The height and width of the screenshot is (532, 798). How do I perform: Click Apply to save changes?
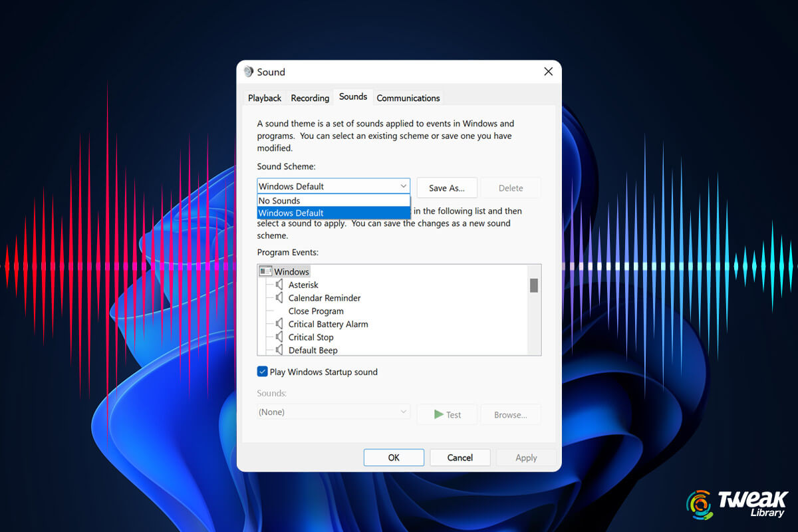click(x=525, y=458)
